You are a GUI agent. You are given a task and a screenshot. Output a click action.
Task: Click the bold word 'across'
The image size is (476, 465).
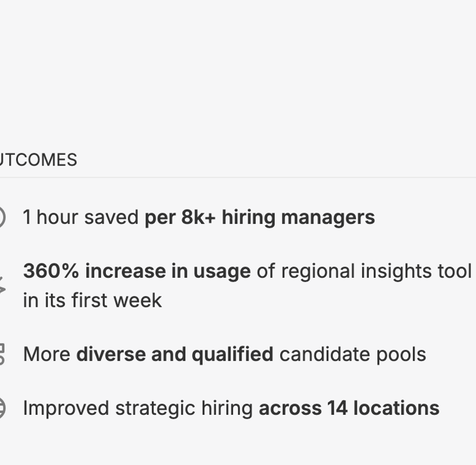pyautogui.click(x=290, y=408)
